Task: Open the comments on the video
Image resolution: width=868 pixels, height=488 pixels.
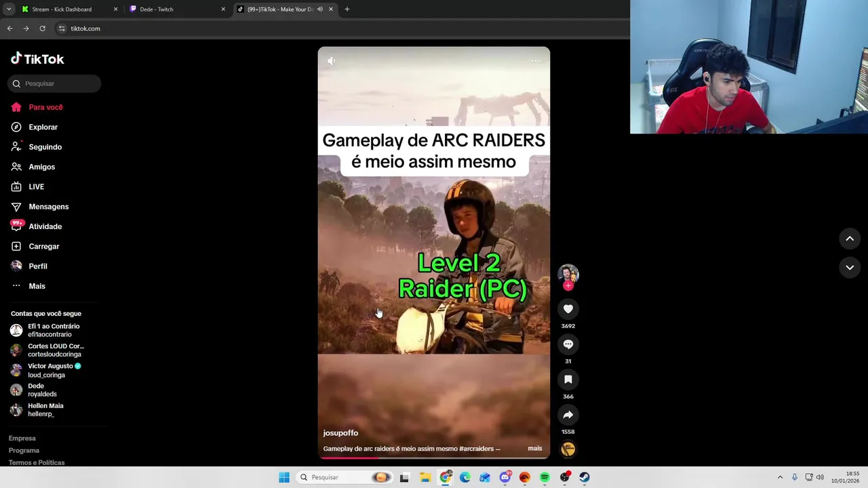Action: 568,344
